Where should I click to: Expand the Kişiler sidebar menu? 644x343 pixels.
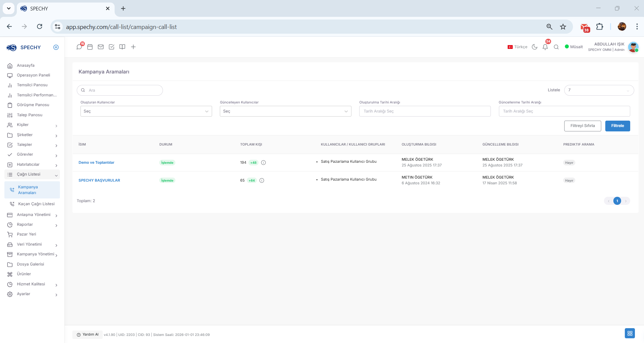coord(32,125)
